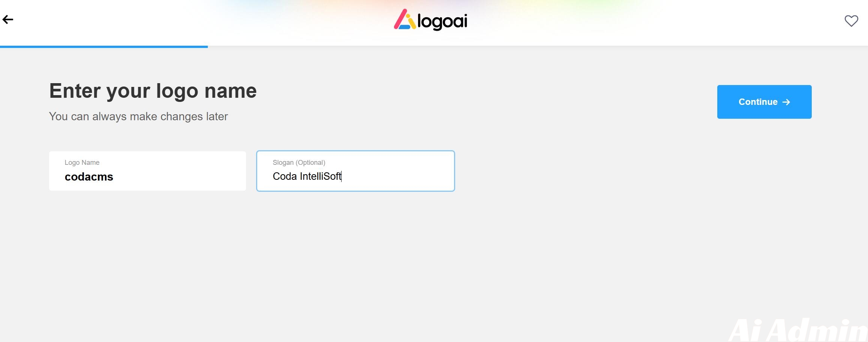Click the back arrow icon
868x342 pixels.
(x=8, y=19)
